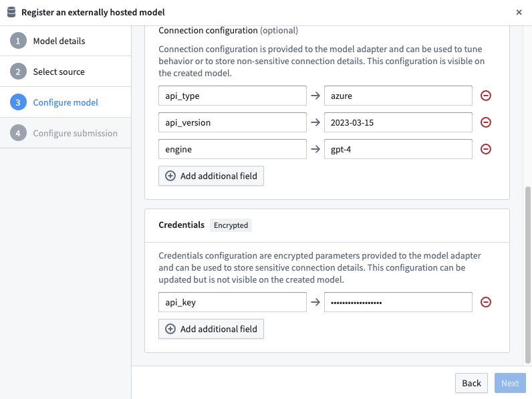This screenshot has height=399, width=532.
Task: Go to step 2 Select source
Action: point(65,72)
